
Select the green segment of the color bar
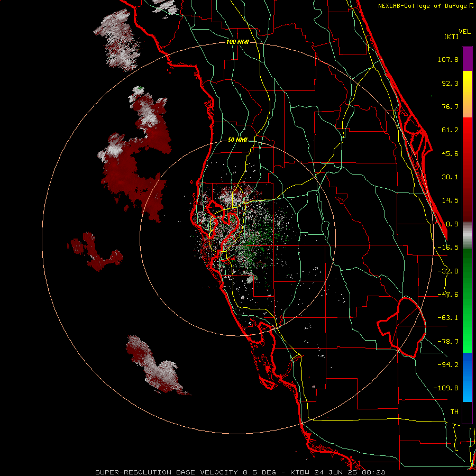[x=467, y=300]
